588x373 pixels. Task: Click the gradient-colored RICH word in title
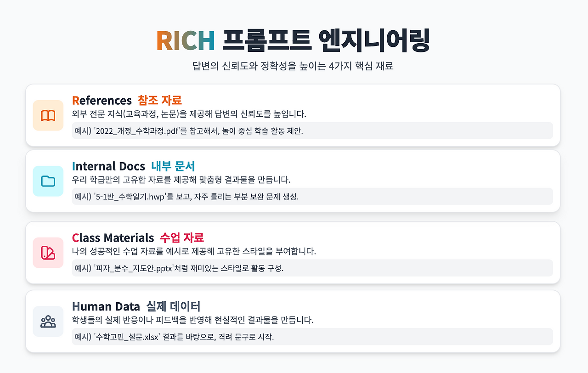pos(186,40)
